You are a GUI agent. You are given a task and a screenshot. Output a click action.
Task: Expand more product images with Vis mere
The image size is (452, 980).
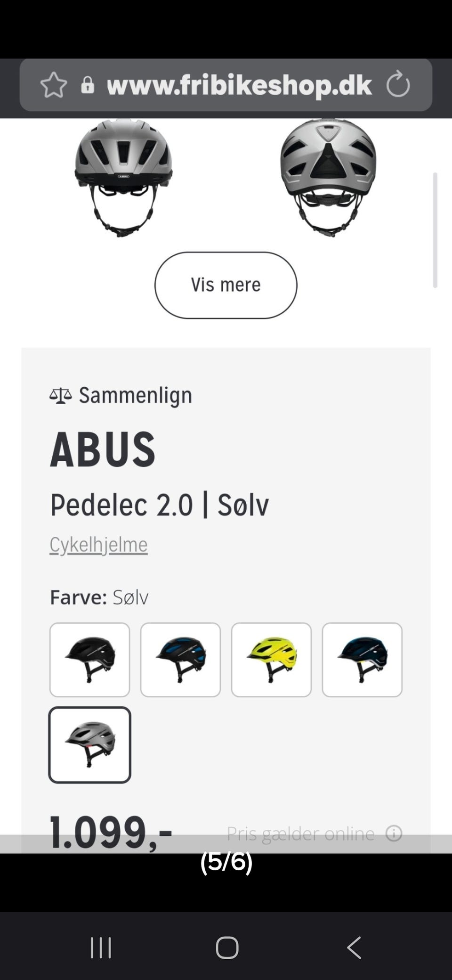226,285
